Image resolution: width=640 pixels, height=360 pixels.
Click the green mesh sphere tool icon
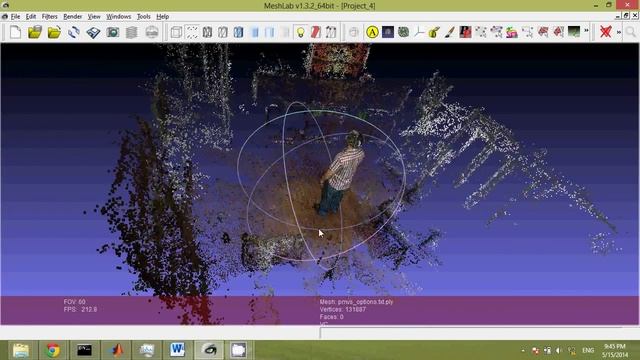coord(403,32)
